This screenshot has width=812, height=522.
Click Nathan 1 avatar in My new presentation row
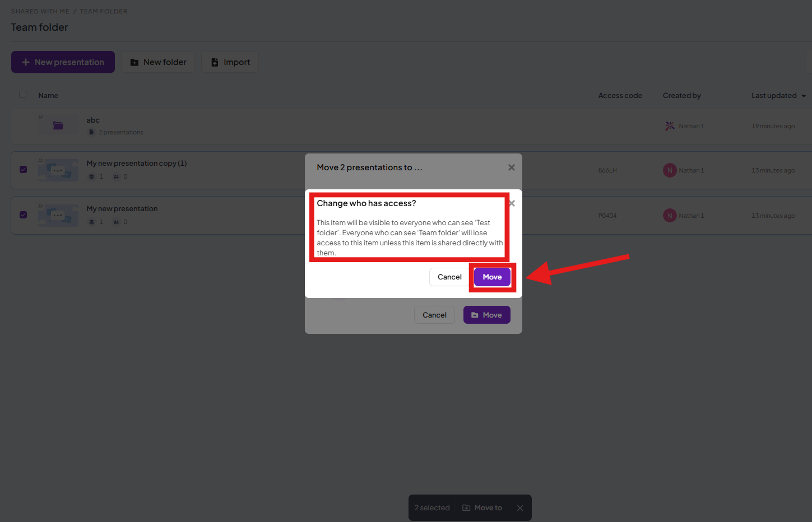coord(670,216)
